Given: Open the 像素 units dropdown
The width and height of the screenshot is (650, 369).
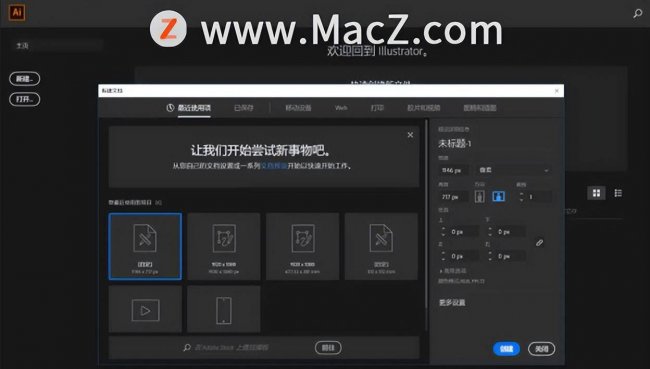Looking at the screenshot, I should click(514, 170).
